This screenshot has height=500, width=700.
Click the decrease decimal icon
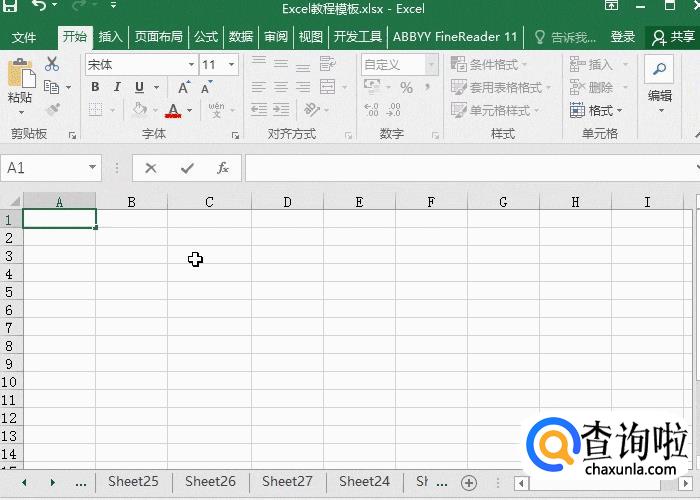point(394,109)
